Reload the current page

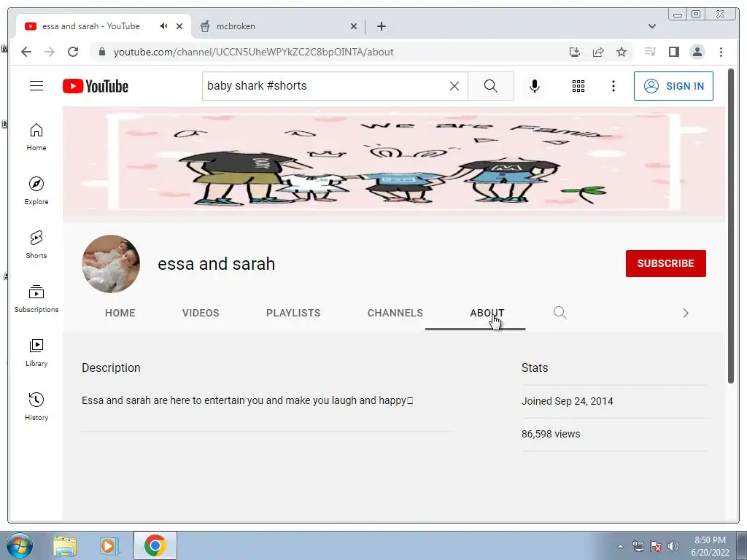[73, 52]
